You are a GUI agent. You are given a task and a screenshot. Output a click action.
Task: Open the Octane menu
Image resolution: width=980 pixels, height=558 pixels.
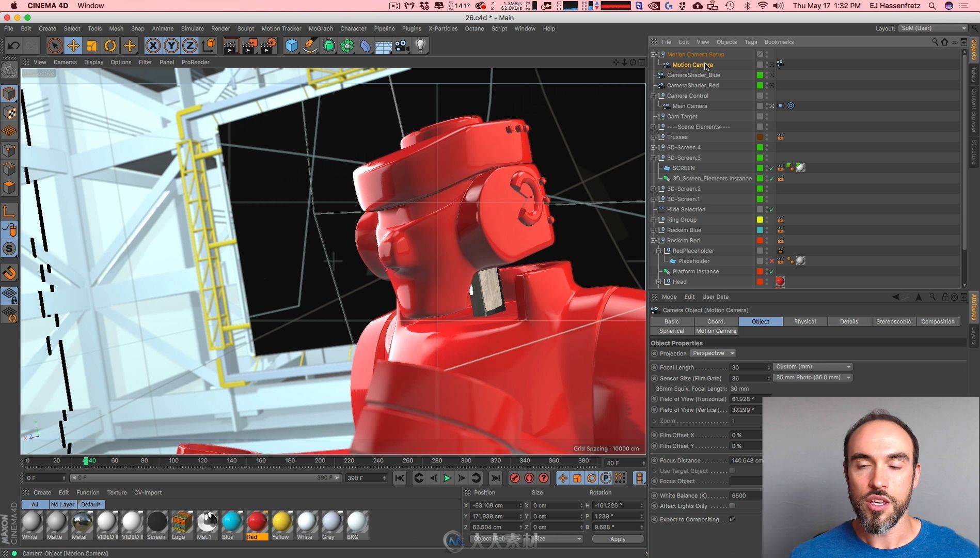pyautogui.click(x=474, y=28)
